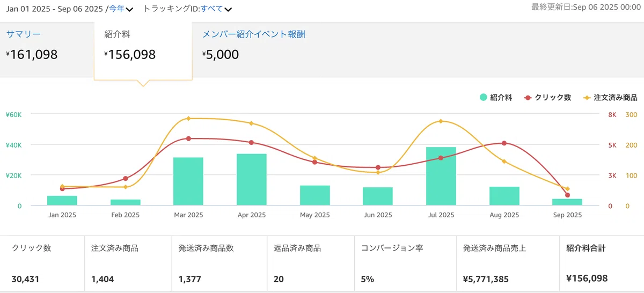Click the 注文済み商品 total 1,404

tap(103, 279)
